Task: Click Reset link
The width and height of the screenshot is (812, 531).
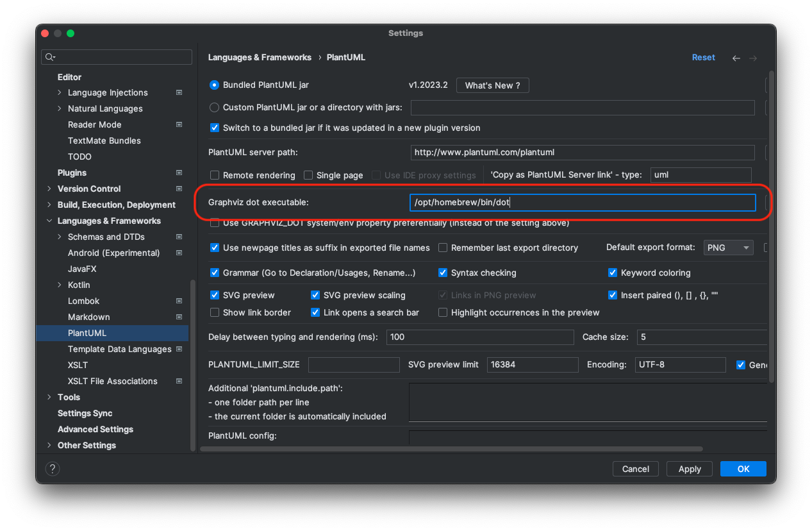Action: tap(703, 57)
